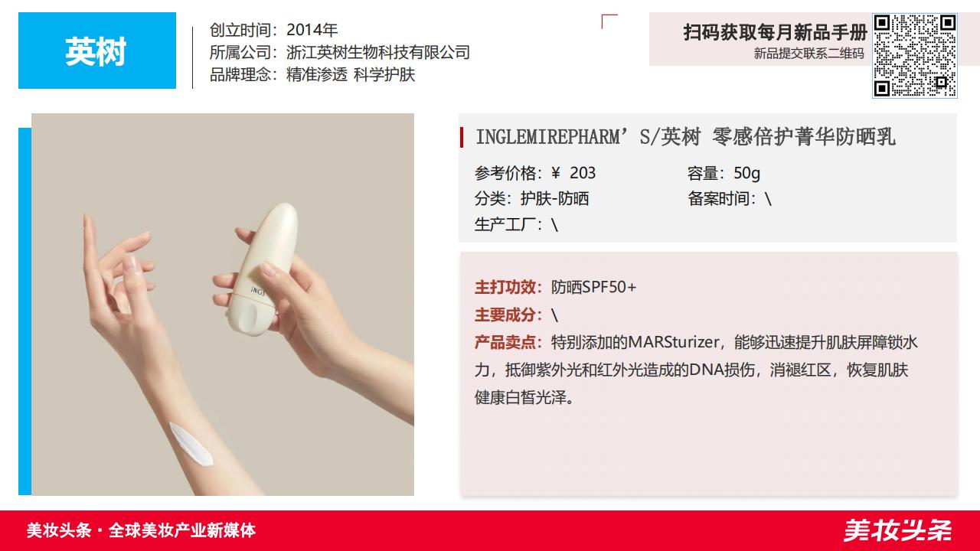980x551 pixels.
Task: Click the 产品卖点 description paragraph
Action: coord(696,370)
